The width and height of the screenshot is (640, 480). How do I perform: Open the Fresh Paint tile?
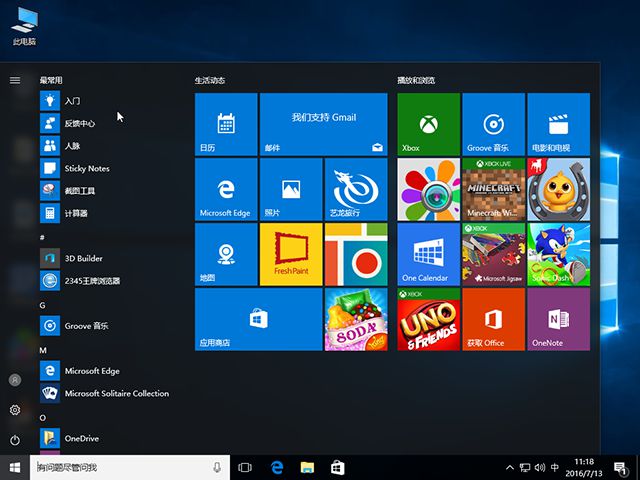(290, 254)
